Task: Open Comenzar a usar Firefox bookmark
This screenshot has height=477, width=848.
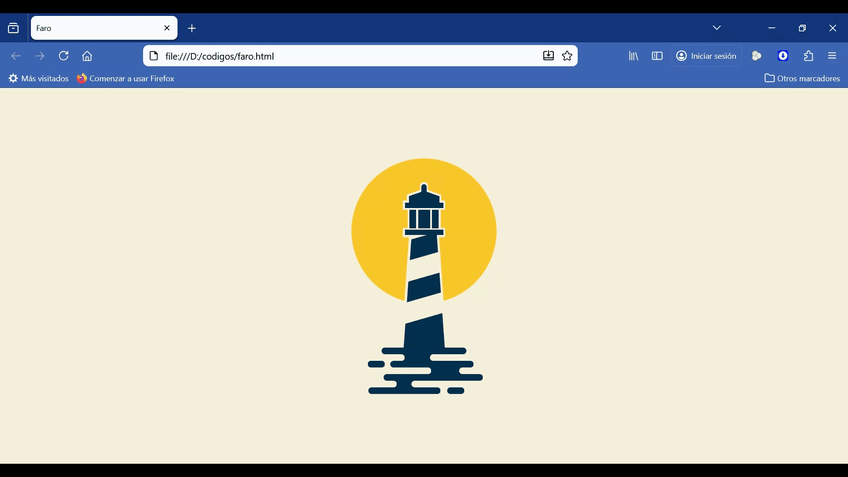Action: point(125,78)
